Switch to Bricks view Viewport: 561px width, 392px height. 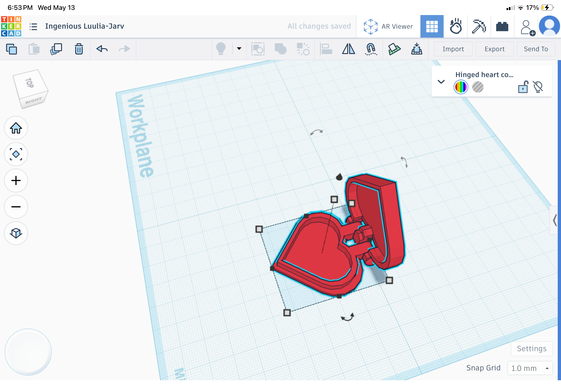tap(502, 26)
